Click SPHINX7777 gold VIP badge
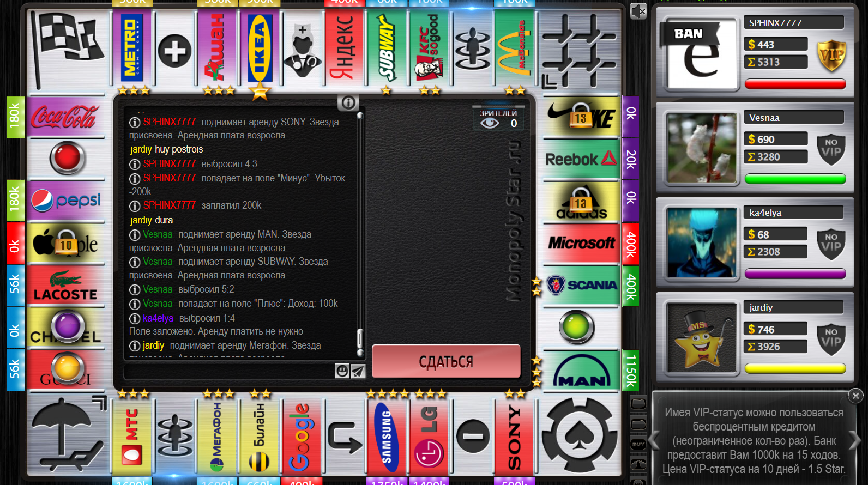Screen dimensions: 868x485 [831, 55]
